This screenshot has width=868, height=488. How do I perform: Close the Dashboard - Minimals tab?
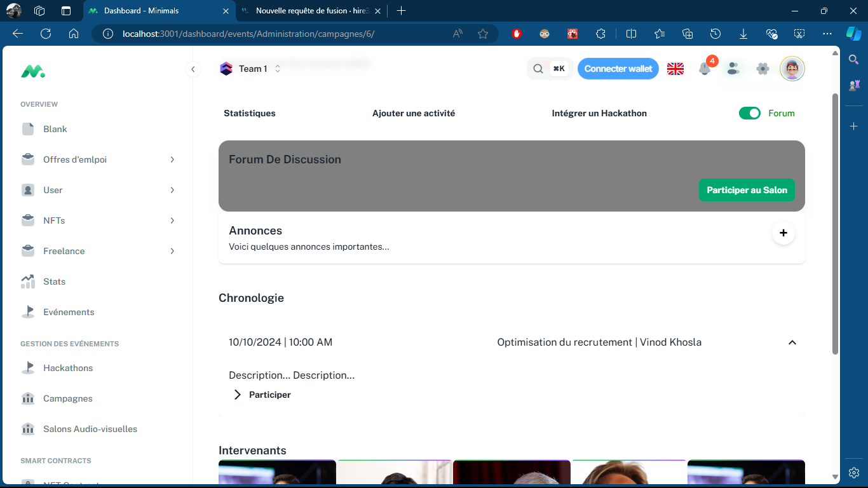(226, 11)
